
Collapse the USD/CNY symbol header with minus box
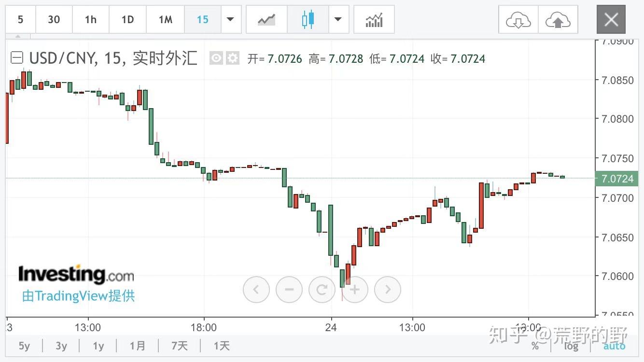(17, 57)
